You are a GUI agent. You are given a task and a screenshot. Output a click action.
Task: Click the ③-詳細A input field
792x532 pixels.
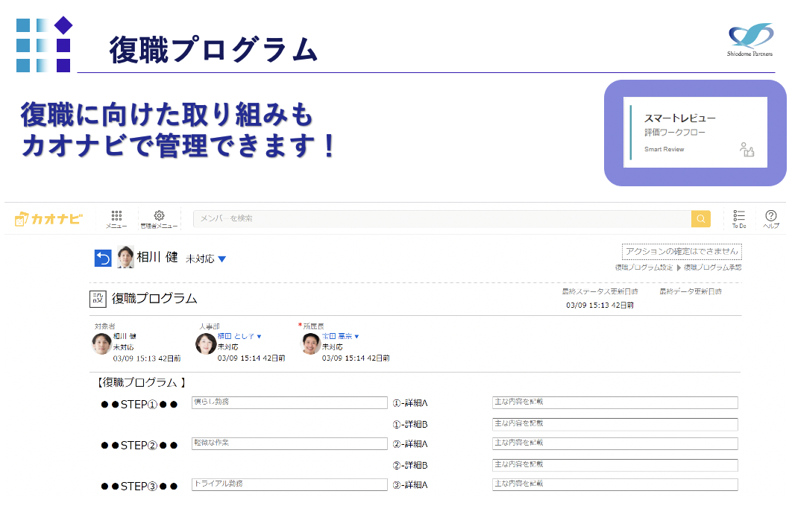(615, 484)
